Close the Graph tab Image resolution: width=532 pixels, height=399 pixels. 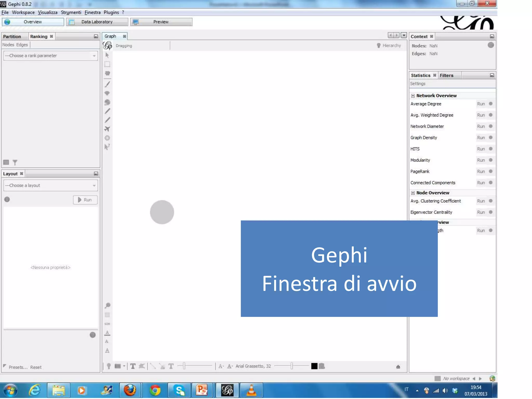pyautogui.click(x=125, y=36)
